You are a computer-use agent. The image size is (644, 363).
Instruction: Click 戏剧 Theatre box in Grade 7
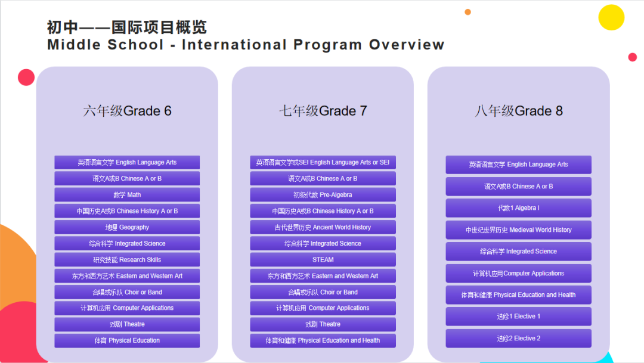pos(323,324)
